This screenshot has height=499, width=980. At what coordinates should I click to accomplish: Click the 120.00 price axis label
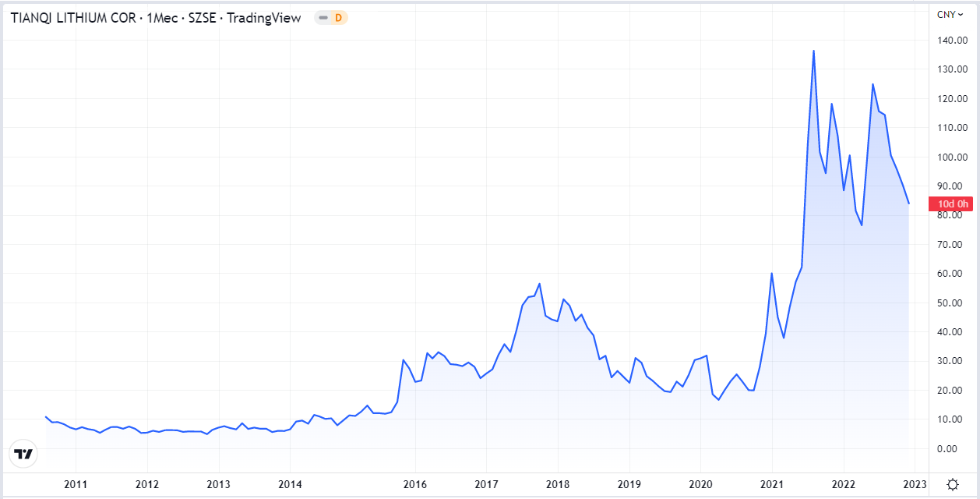[x=952, y=99]
